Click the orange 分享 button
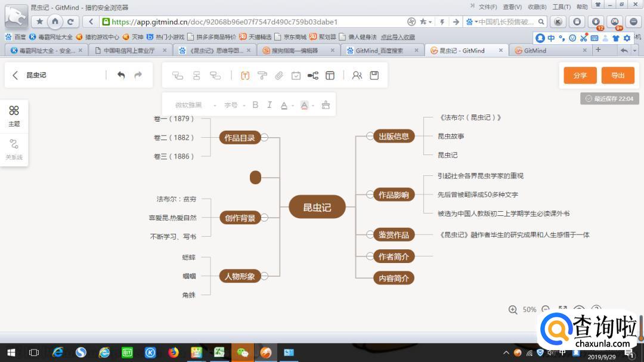 [580, 75]
